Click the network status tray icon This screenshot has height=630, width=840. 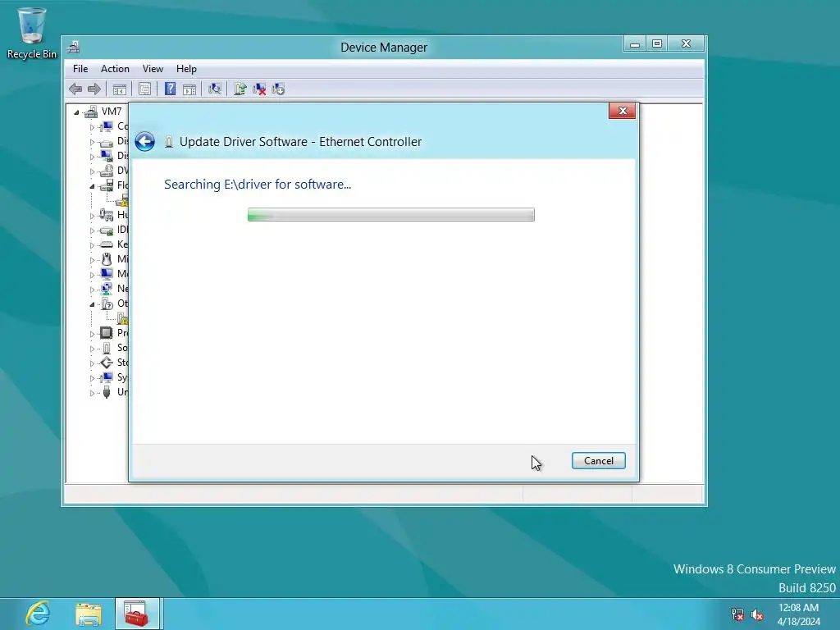pos(737,614)
